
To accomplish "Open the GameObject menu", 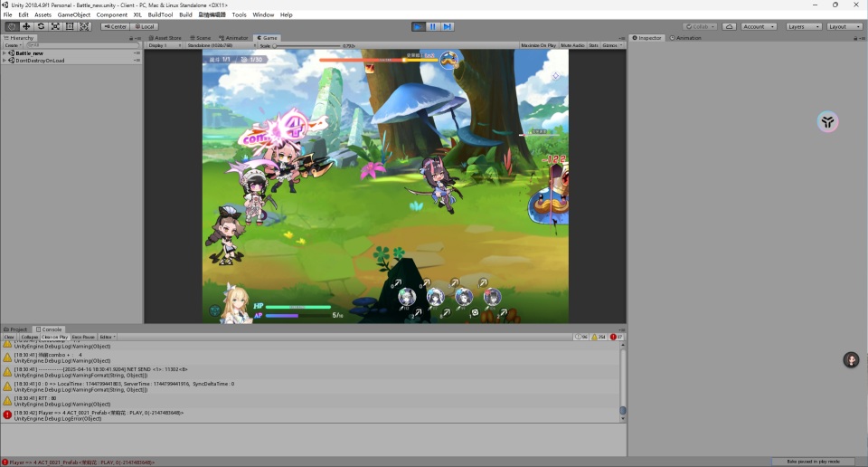I will point(73,15).
